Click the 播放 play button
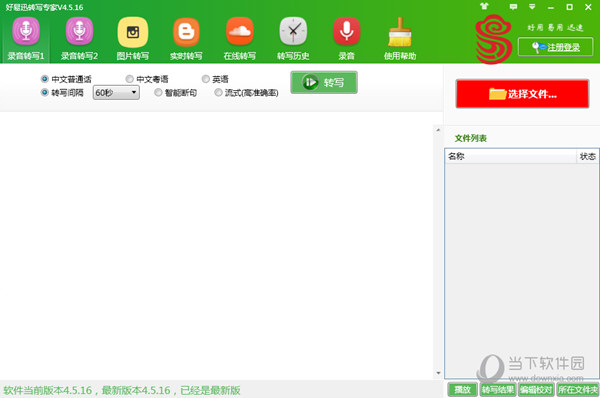This screenshot has width=600, height=398. pos(462,390)
